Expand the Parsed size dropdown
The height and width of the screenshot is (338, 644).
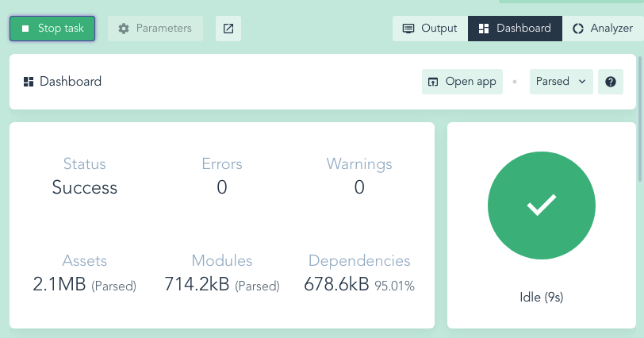click(562, 82)
